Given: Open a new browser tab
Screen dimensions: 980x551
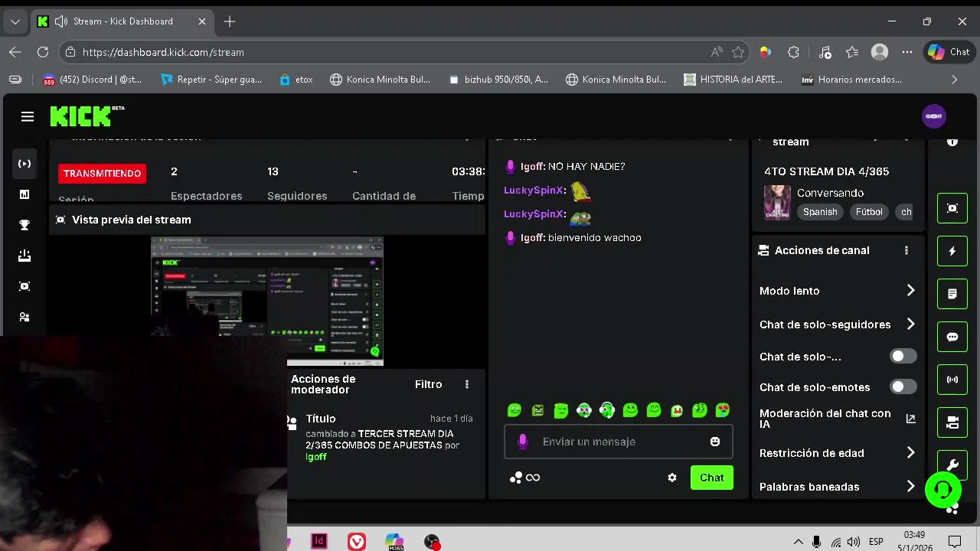Looking at the screenshot, I should click(230, 21).
